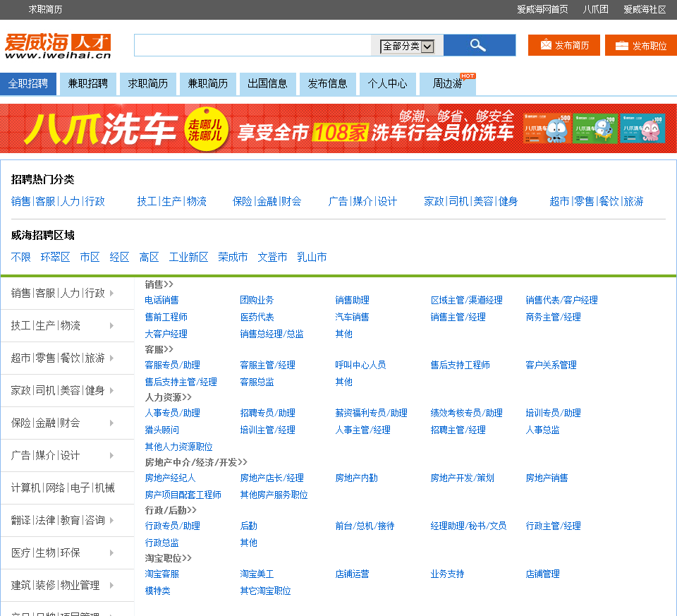Open the 区域主管/渠道经理 link
The width and height of the screenshot is (677, 616).
[x=466, y=300]
